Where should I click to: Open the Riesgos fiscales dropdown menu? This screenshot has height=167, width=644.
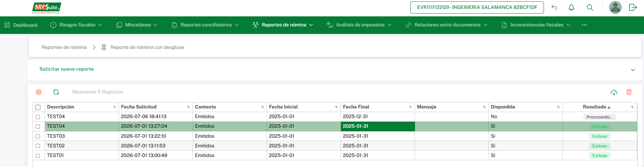(x=76, y=25)
